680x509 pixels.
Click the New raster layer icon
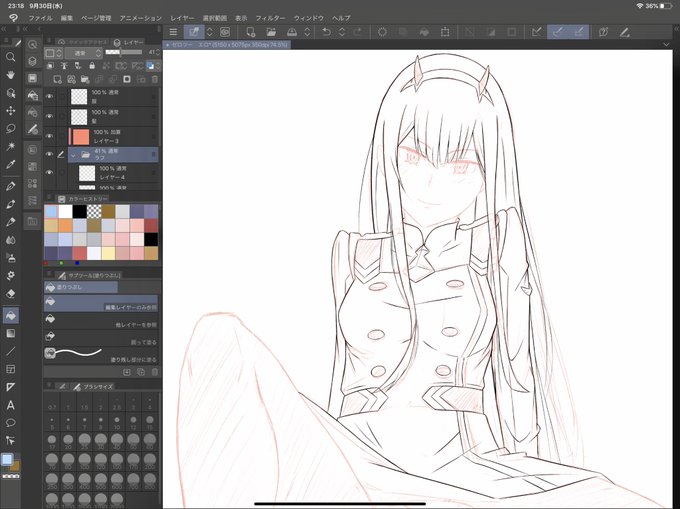point(57,79)
